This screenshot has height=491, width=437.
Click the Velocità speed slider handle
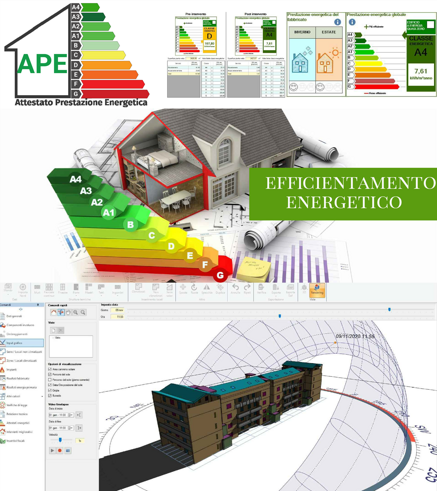click(60, 440)
